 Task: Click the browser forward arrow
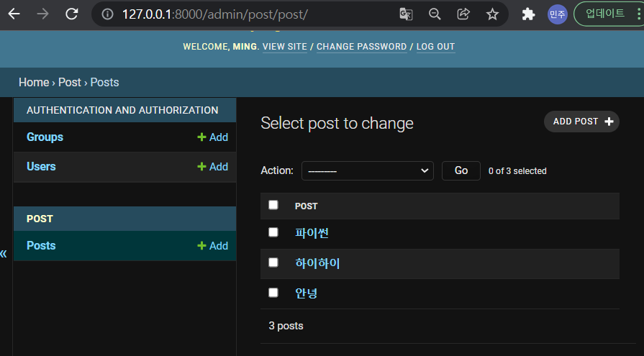(x=42, y=14)
